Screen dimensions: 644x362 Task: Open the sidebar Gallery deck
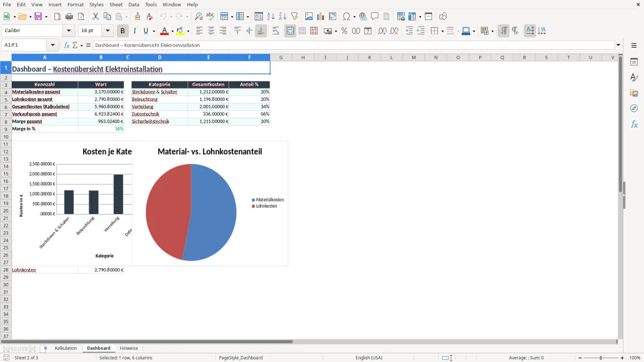click(x=634, y=93)
